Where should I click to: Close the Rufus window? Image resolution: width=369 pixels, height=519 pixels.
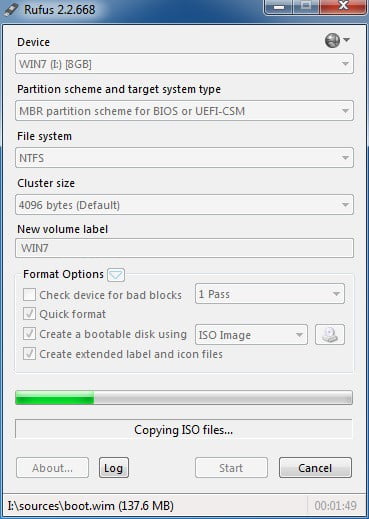pyautogui.click(x=343, y=7)
